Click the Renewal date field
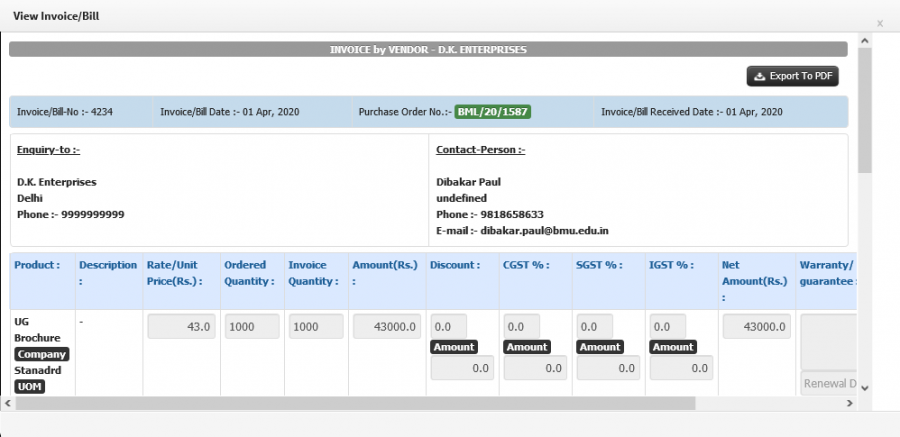This screenshot has width=900, height=437. pyautogui.click(x=829, y=384)
